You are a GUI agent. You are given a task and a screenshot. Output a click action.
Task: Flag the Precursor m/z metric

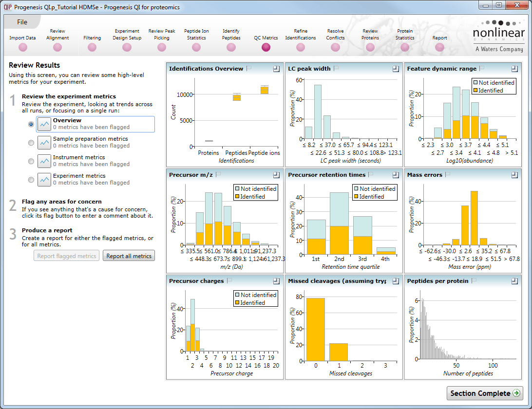218,174
